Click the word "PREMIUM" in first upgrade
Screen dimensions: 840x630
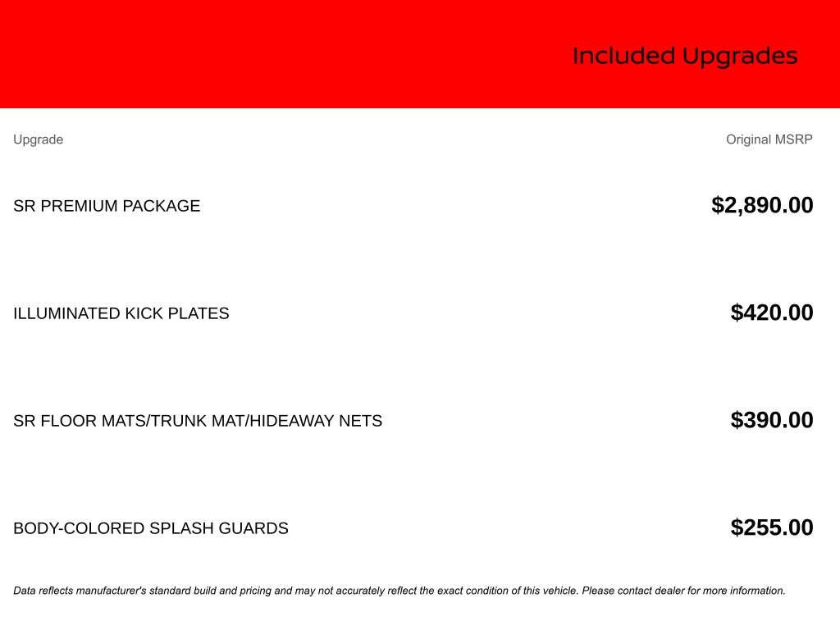coord(79,206)
